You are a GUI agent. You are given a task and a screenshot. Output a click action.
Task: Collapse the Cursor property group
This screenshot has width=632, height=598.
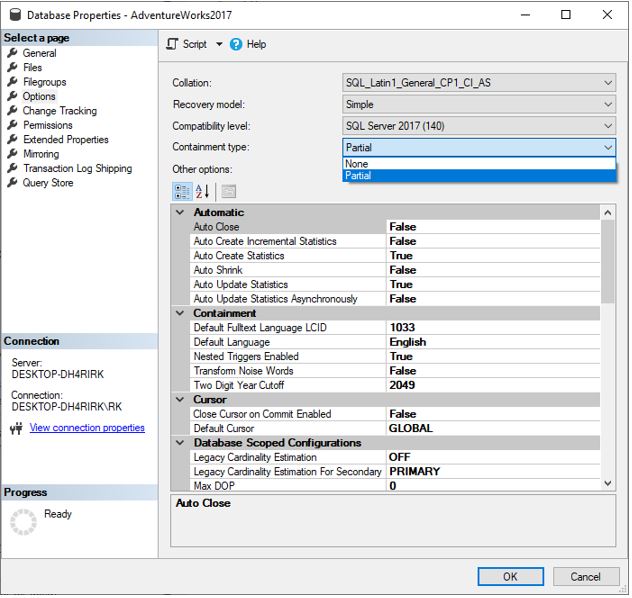[x=180, y=400]
